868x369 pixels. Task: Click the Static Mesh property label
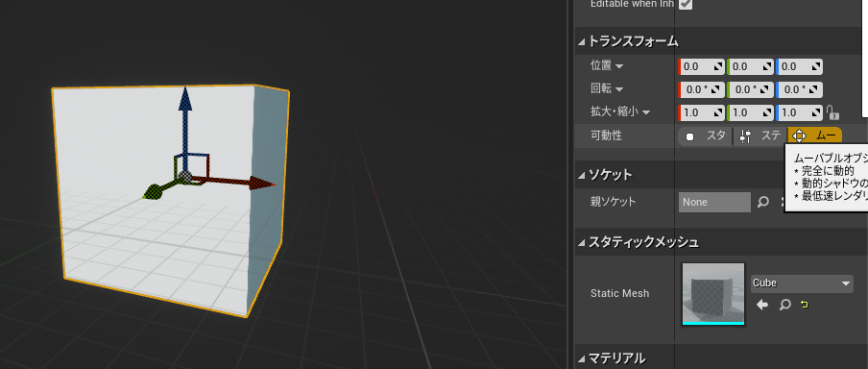[620, 293]
